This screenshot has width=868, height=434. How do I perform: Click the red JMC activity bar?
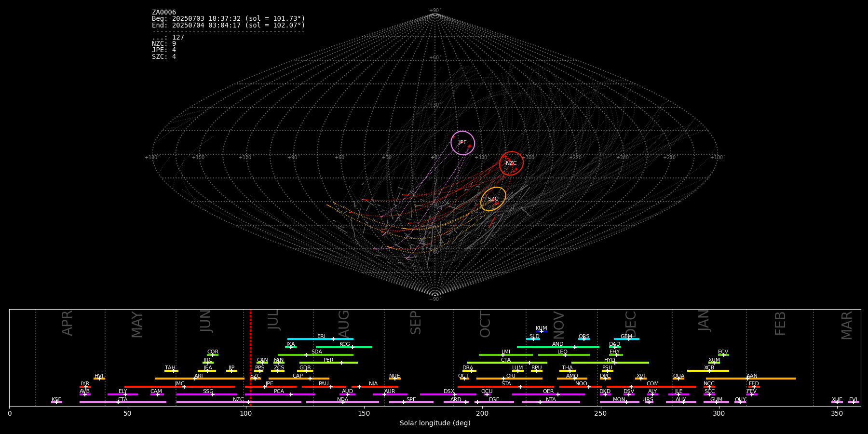[x=179, y=387]
